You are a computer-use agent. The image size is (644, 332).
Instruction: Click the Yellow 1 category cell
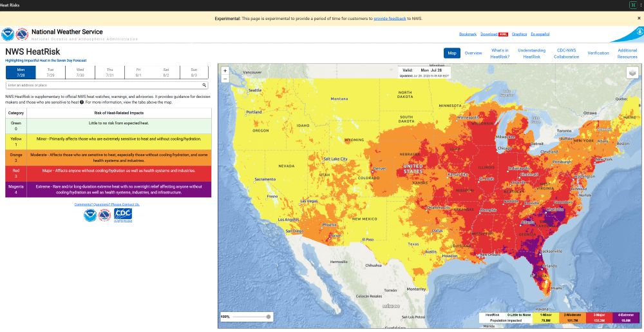pyautogui.click(x=16, y=141)
